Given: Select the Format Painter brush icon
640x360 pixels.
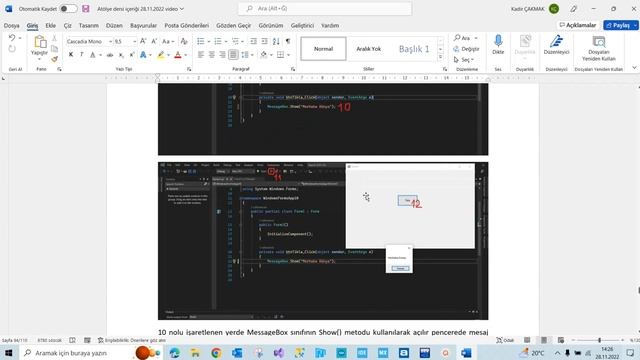Looking at the screenshot, I should pyautogui.click(x=54, y=59).
